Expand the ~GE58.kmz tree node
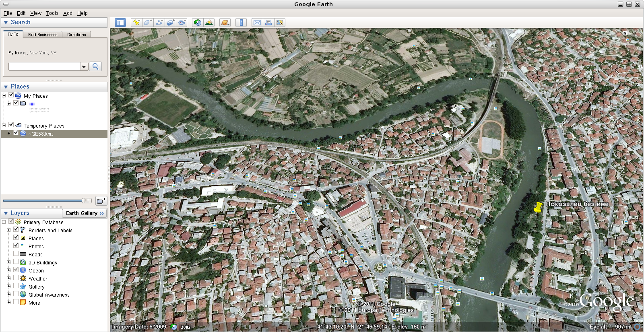This screenshot has width=644, height=332. coord(8,134)
